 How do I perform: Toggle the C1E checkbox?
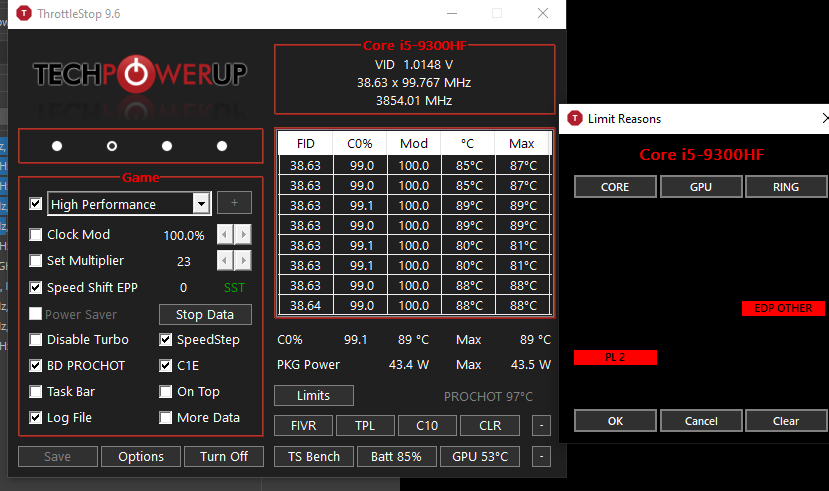pyautogui.click(x=165, y=365)
